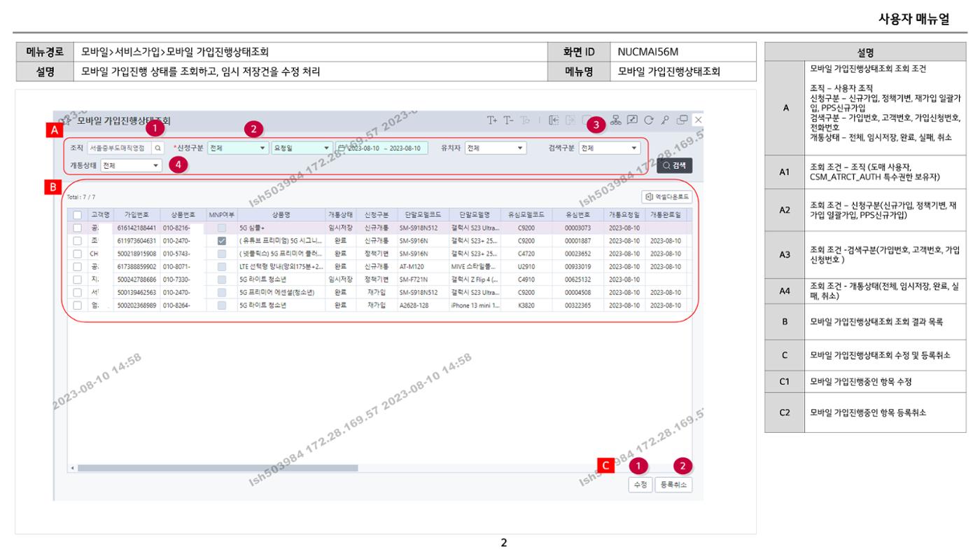The width and height of the screenshot is (980, 552).
Task: Check the row for 가입번호 611973604631
Action: (x=78, y=241)
